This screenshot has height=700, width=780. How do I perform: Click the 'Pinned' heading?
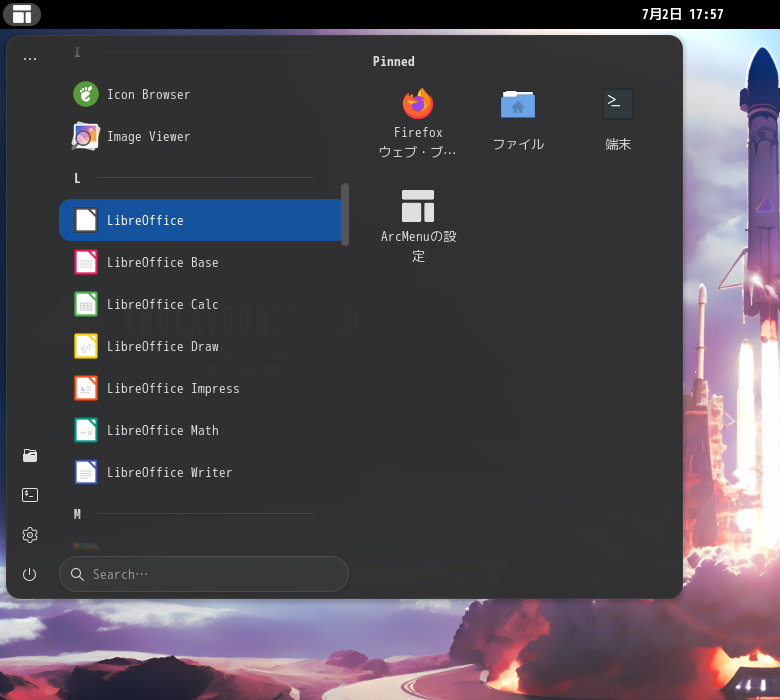[x=393, y=61]
